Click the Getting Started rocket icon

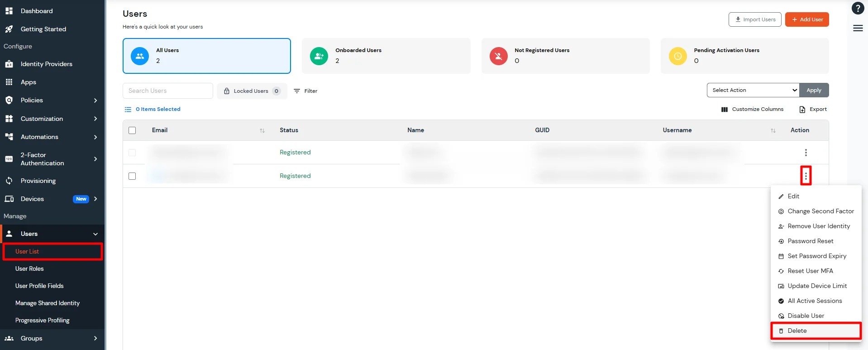pos(9,29)
